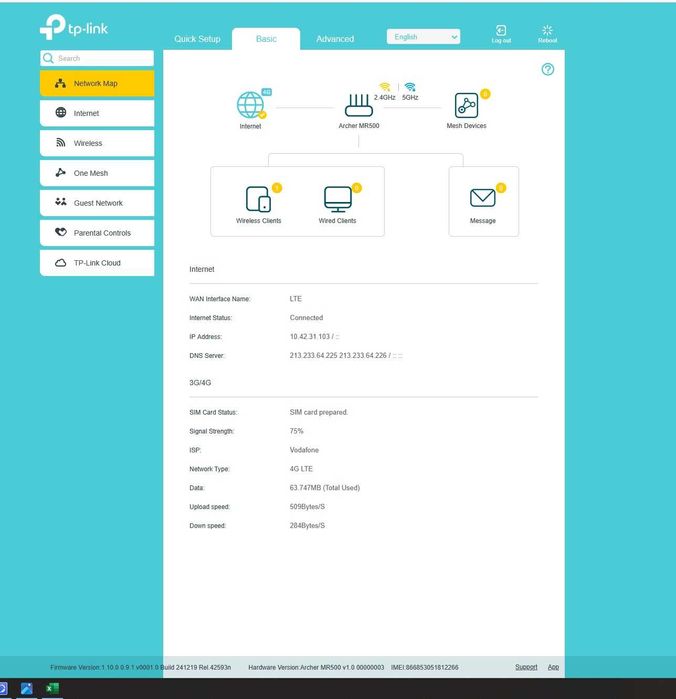This screenshot has height=699, width=676.
Task: Click the Wireless Clients count badge
Action: point(277,188)
